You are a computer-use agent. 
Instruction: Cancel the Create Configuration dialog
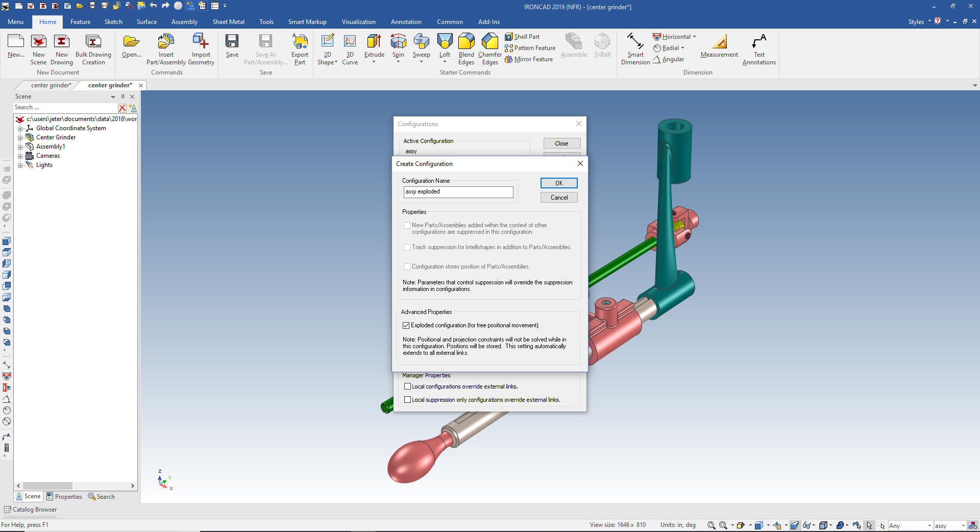coord(559,198)
